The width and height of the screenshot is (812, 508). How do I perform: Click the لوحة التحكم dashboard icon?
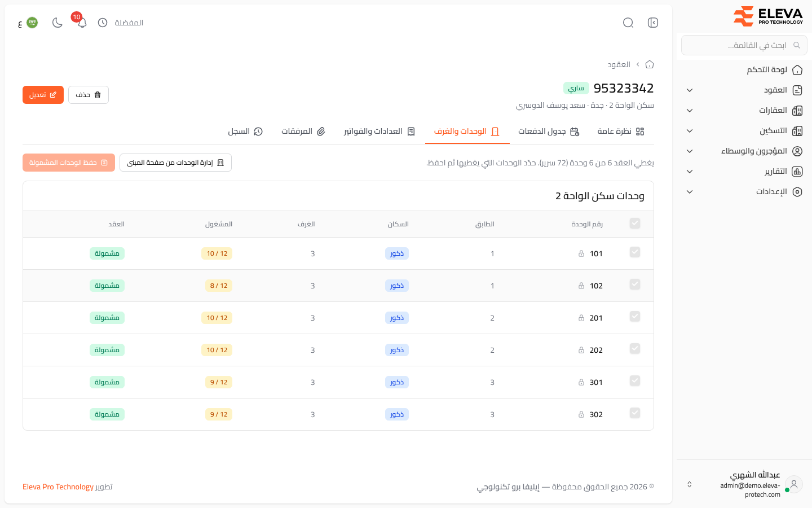[797, 70]
